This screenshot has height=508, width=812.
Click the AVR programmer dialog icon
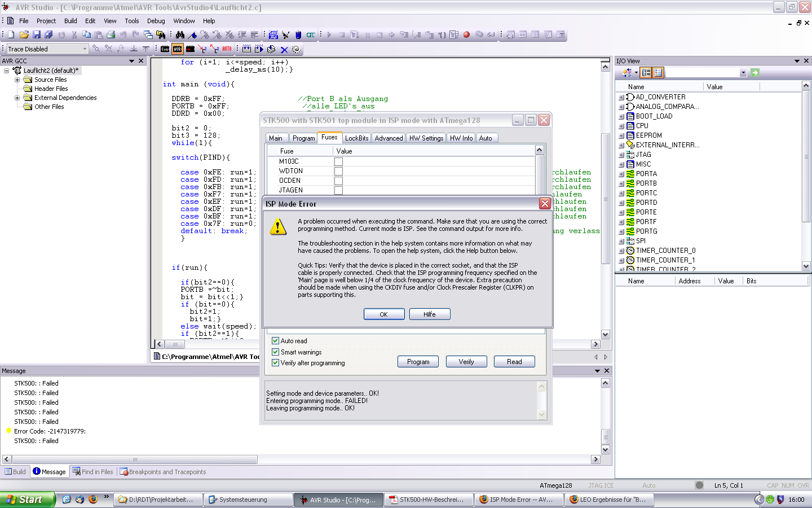[177, 49]
